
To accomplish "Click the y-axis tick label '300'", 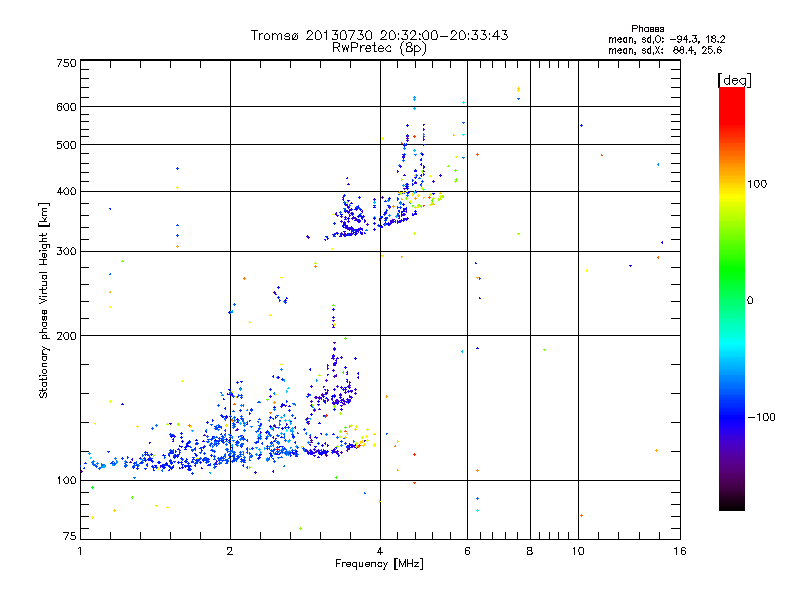I will (66, 252).
